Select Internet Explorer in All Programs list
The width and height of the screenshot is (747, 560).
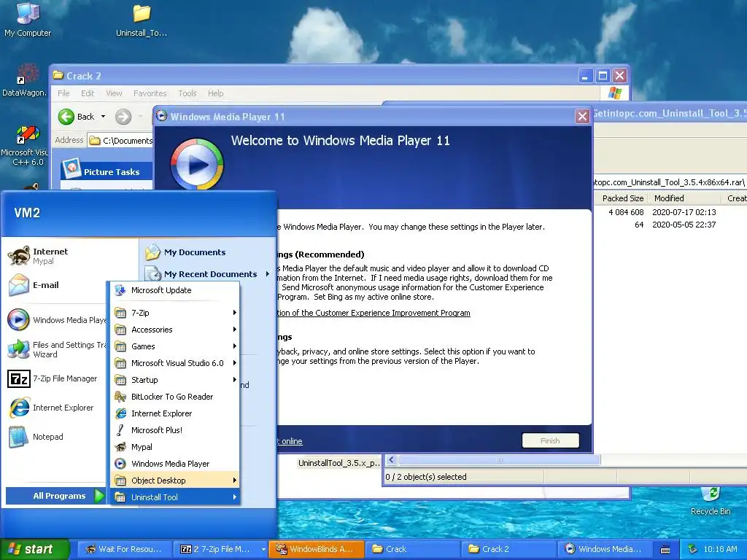[175, 413]
